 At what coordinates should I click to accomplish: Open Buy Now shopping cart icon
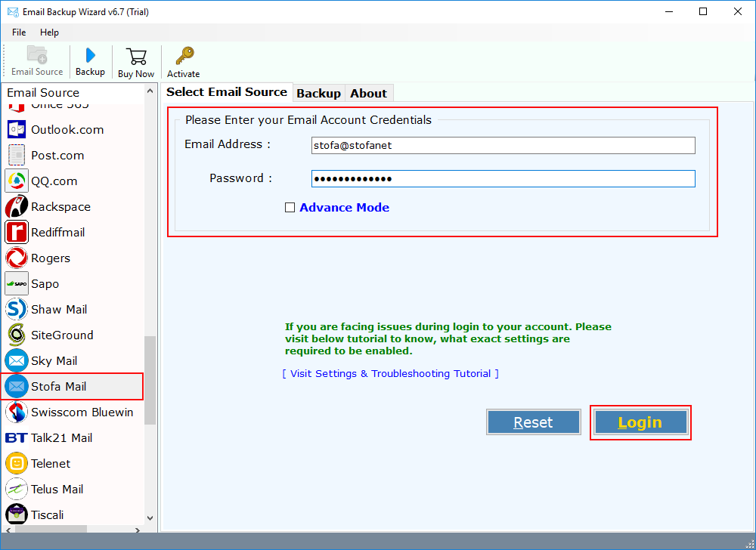[136, 57]
